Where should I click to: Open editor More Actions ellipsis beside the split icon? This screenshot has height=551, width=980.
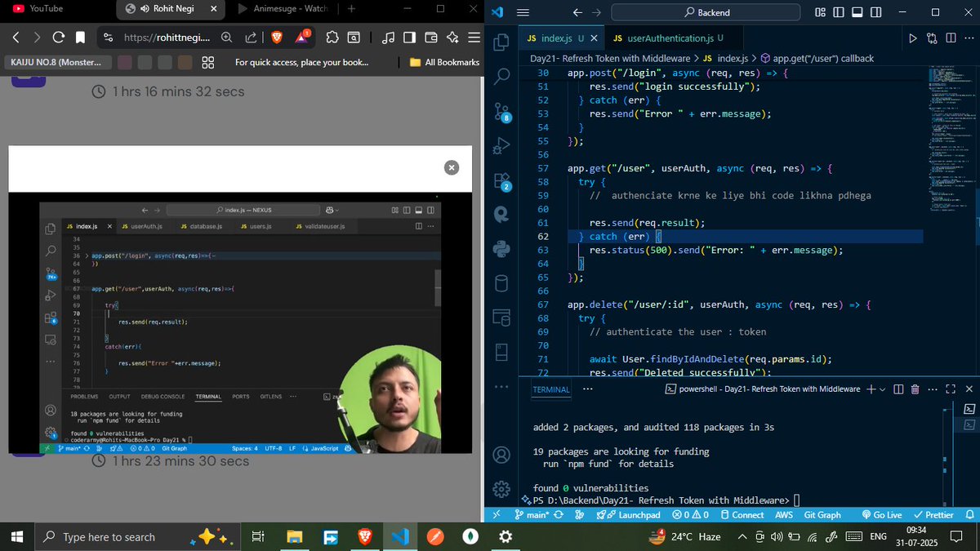tap(969, 38)
